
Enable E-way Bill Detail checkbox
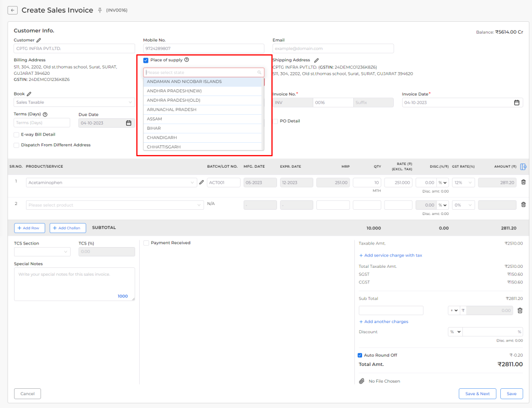pos(16,134)
